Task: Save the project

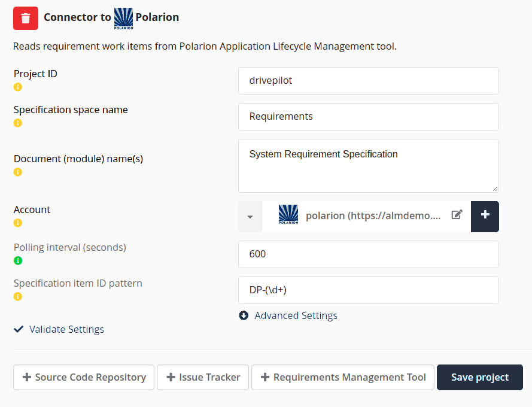Action: click(x=480, y=377)
